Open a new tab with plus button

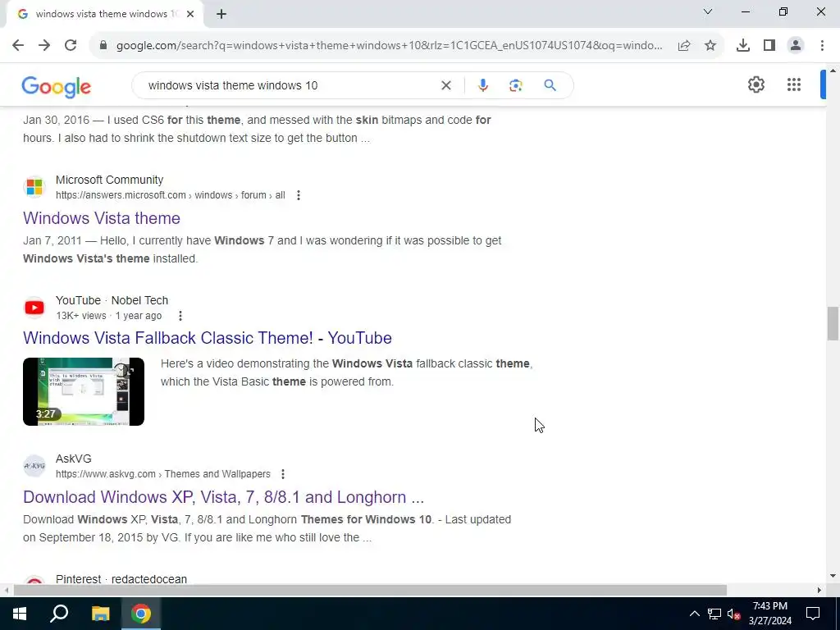[x=221, y=15]
